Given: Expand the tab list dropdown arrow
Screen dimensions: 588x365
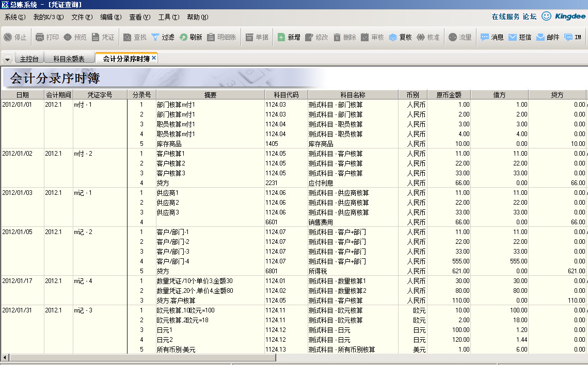Looking at the screenshot, I should coord(7,59).
